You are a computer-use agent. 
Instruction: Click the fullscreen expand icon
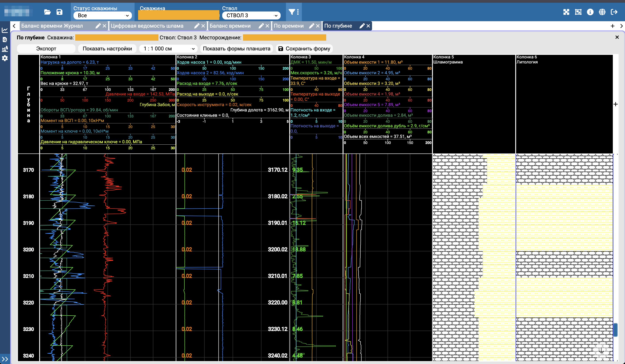[x=566, y=12]
